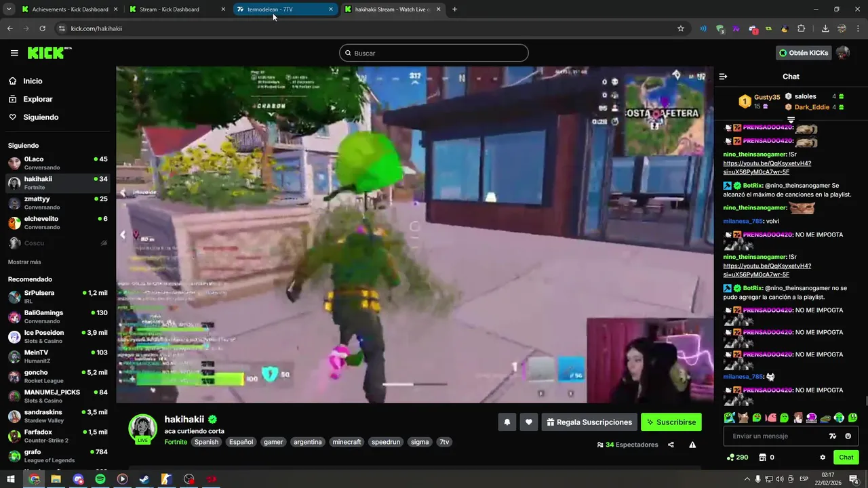Open user profile avatar on Kick
868x488 pixels.
[843, 53]
